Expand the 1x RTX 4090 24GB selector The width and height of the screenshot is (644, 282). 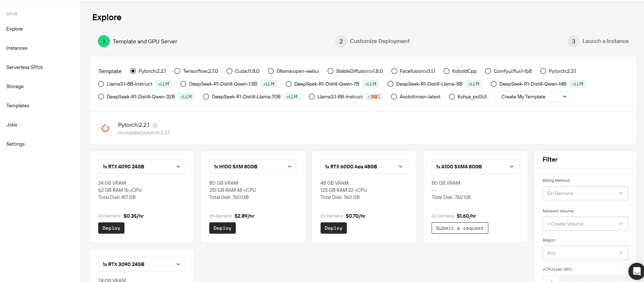coord(142,167)
